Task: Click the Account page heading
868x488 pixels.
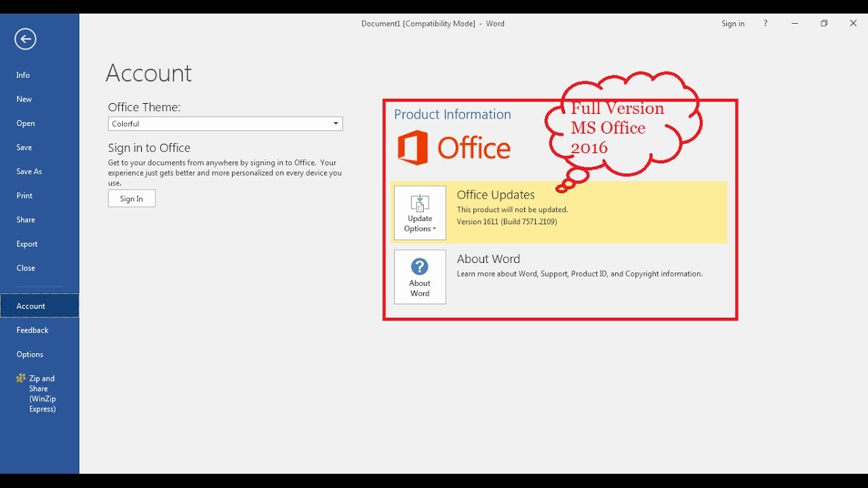Action: 149,73
